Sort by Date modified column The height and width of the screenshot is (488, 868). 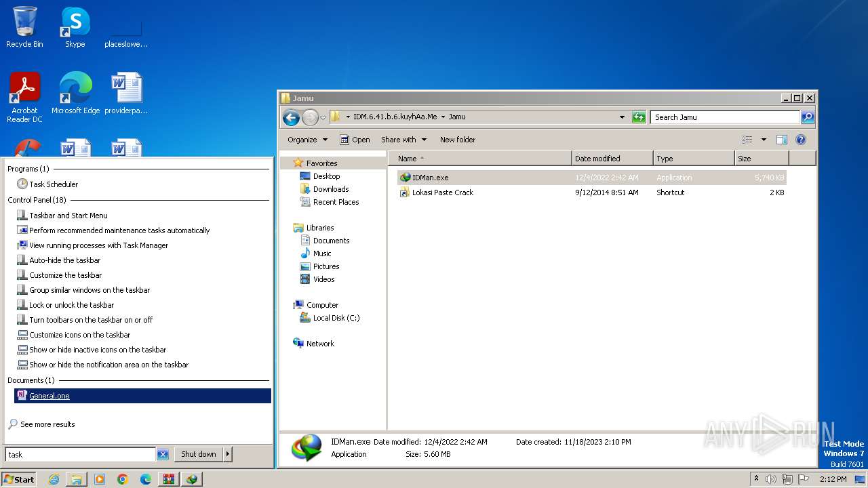tap(613, 159)
